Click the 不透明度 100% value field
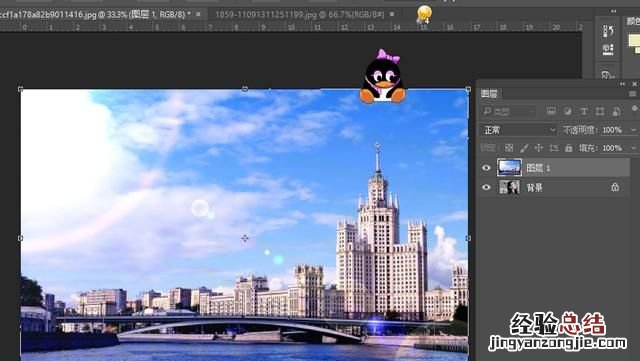This screenshot has height=361, width=640. 612,130
